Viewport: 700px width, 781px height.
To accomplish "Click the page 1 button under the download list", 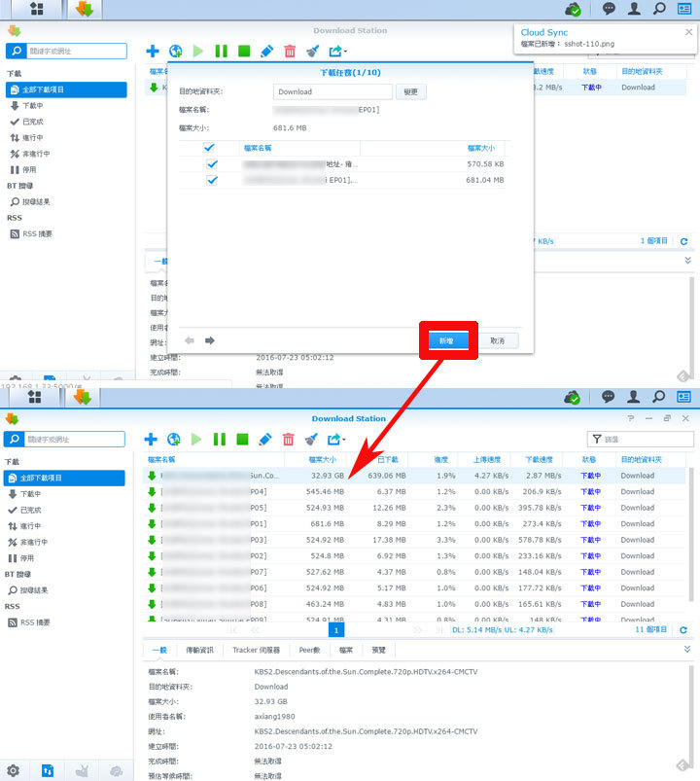I will (x=336, y=630).
